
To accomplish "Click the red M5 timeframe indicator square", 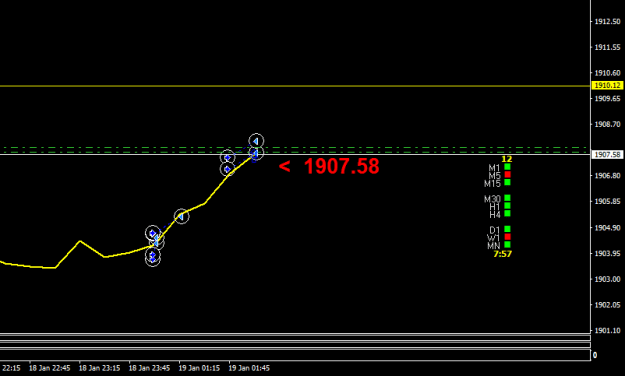I will coord(507,174).
